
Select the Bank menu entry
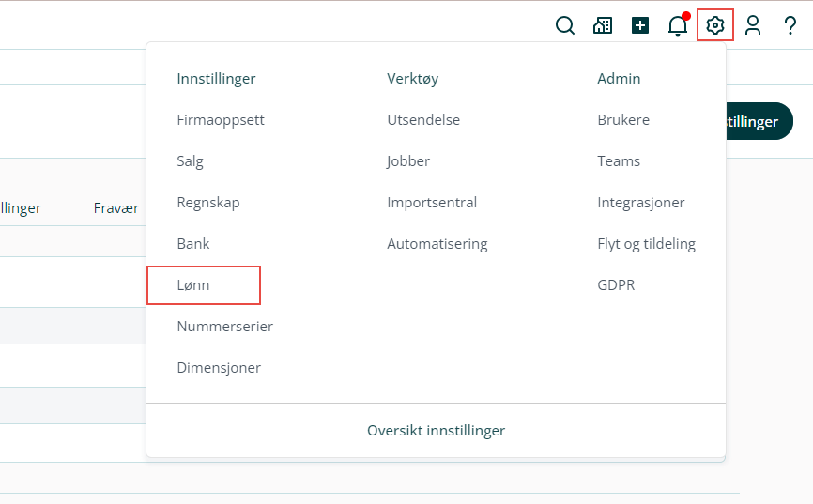click(x=193, y=244)
